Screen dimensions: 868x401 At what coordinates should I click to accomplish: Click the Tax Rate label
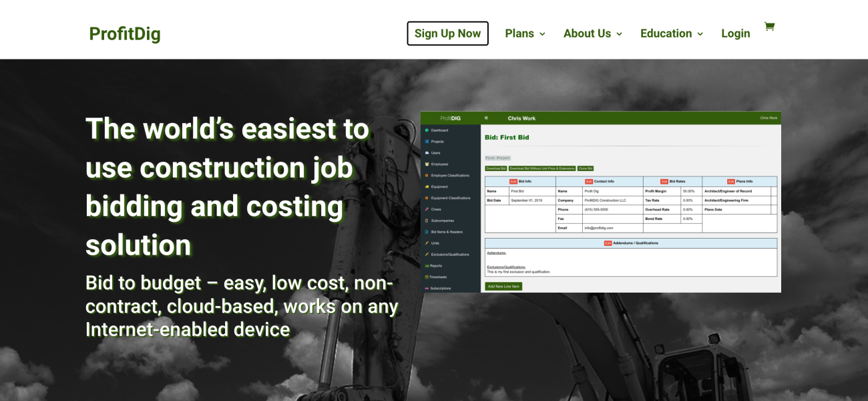[652, 200]
